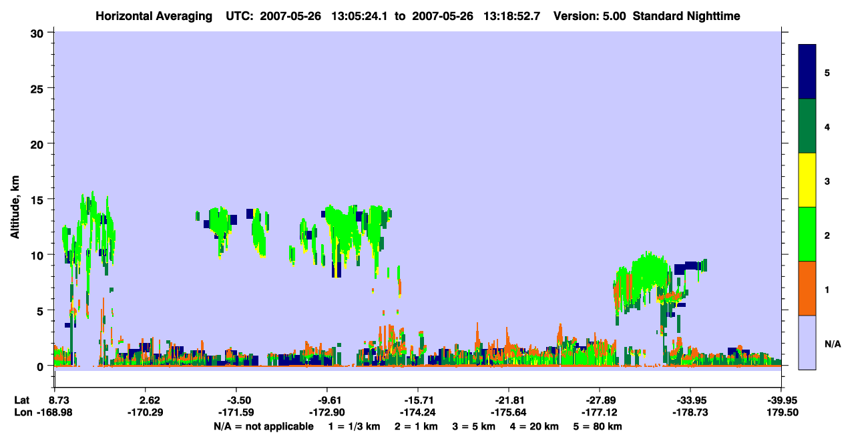Click longitude value '-172.90'
Image resolution: width=868 pixels, height=445 pixels.
point(327,413)
